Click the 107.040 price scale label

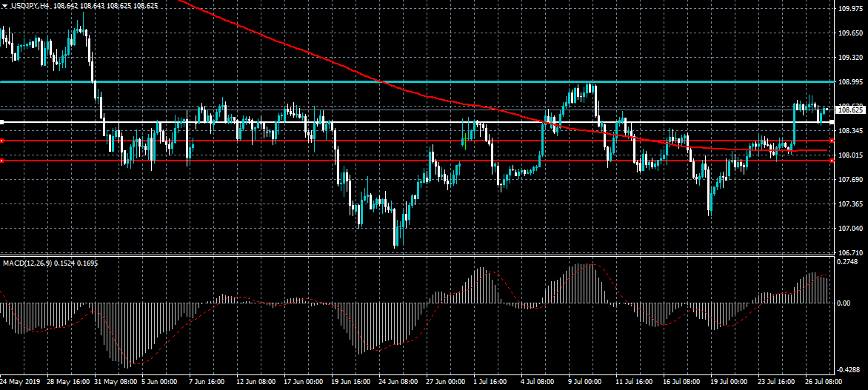(x=852, y=229)
